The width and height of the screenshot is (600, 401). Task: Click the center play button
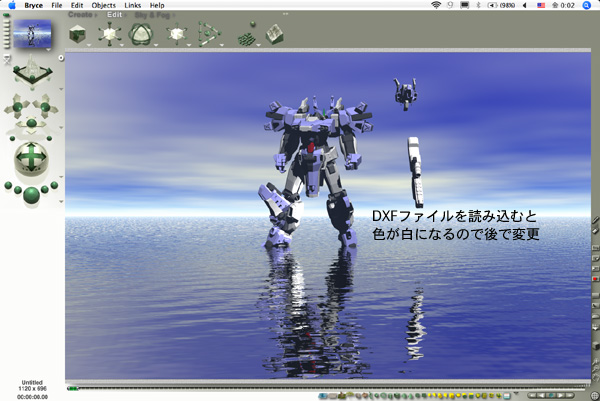tap(551, 395)
